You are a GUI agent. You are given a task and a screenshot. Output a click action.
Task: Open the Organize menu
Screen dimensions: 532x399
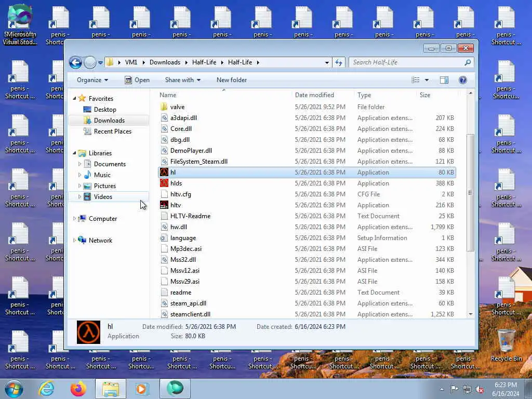[92, 80]
